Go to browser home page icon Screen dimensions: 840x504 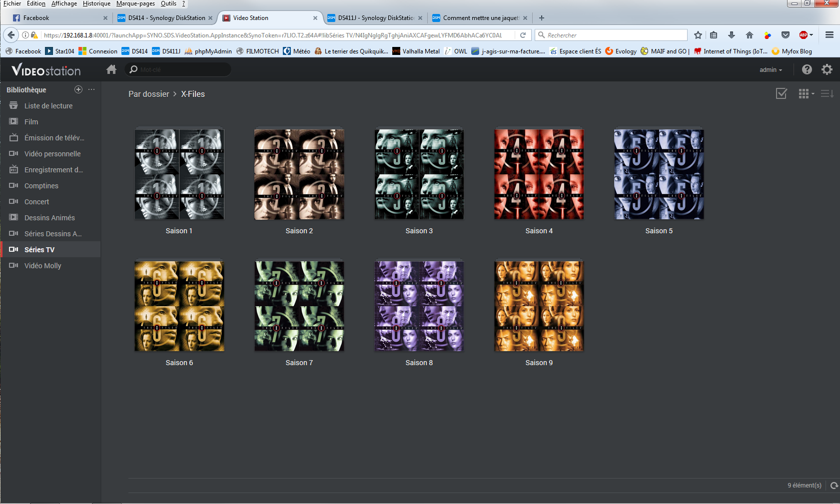click(750, 35)
